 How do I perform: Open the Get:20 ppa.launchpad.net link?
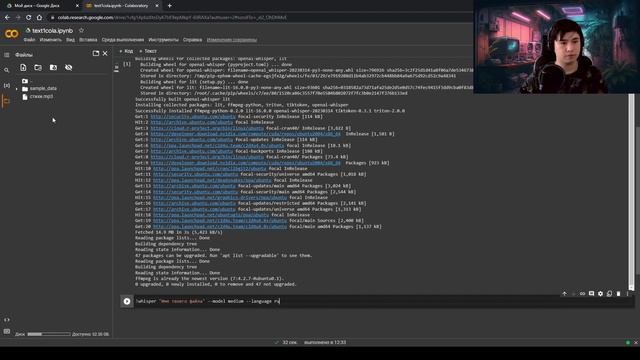pos(220,227)
